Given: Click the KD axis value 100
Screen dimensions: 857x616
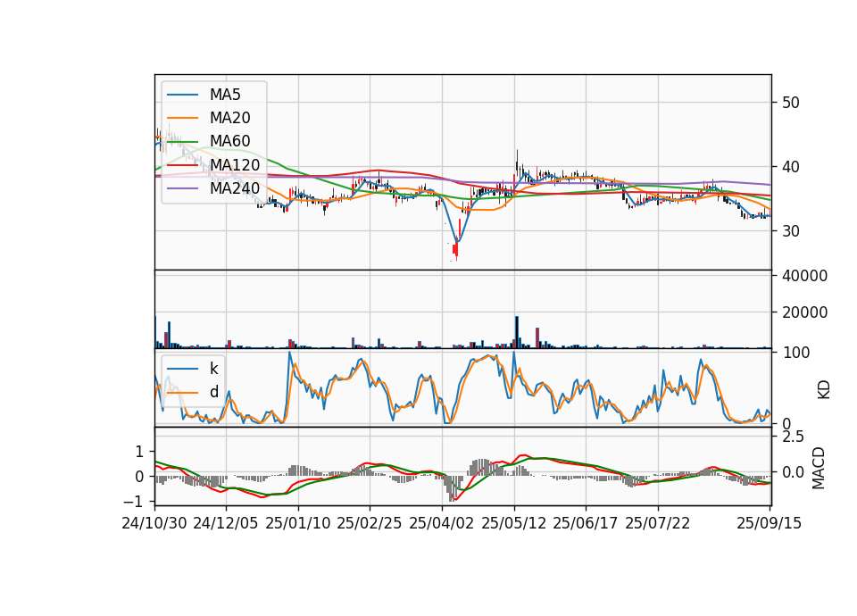Looking at the screenshot, I should (795, 353).
